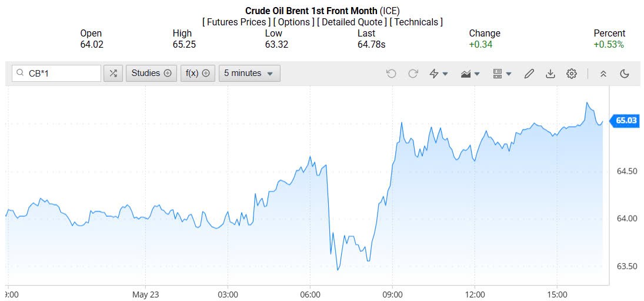
Task: Open chart settings gear
Action: [572, 74]
